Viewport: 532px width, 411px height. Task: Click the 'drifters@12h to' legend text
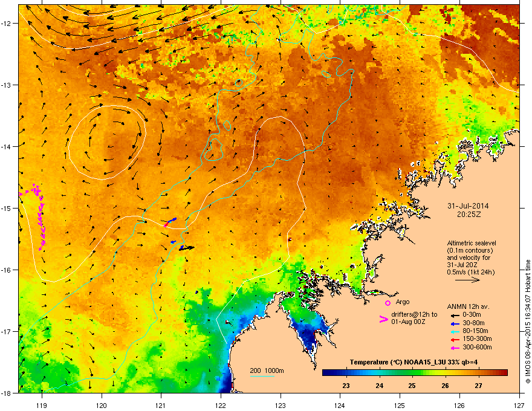(414, 315)
